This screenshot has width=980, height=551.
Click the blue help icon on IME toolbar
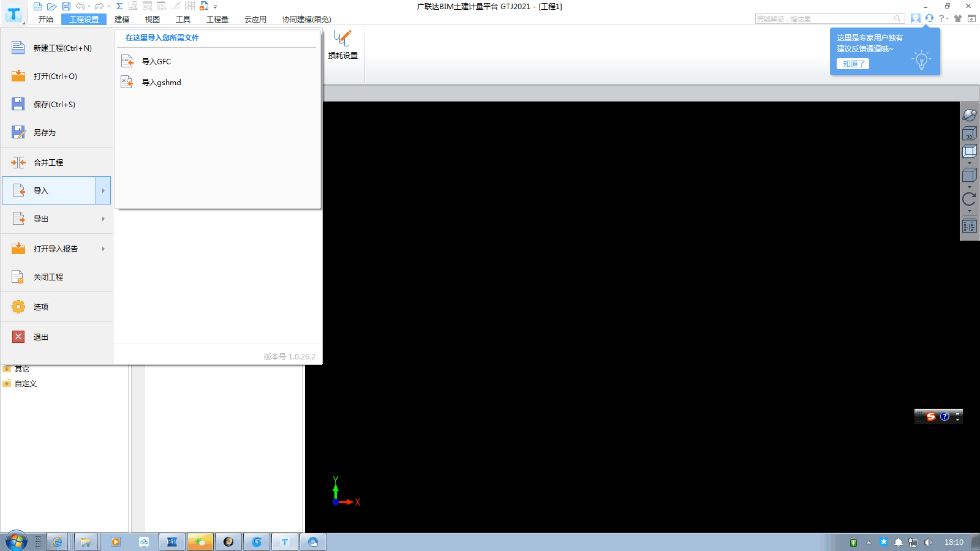pos(944,416)
